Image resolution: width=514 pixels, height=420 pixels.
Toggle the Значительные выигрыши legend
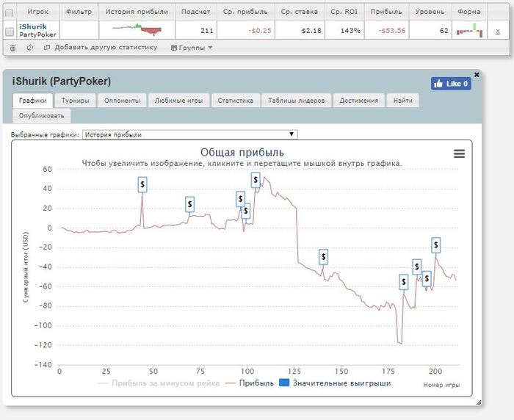click(335, 383)
